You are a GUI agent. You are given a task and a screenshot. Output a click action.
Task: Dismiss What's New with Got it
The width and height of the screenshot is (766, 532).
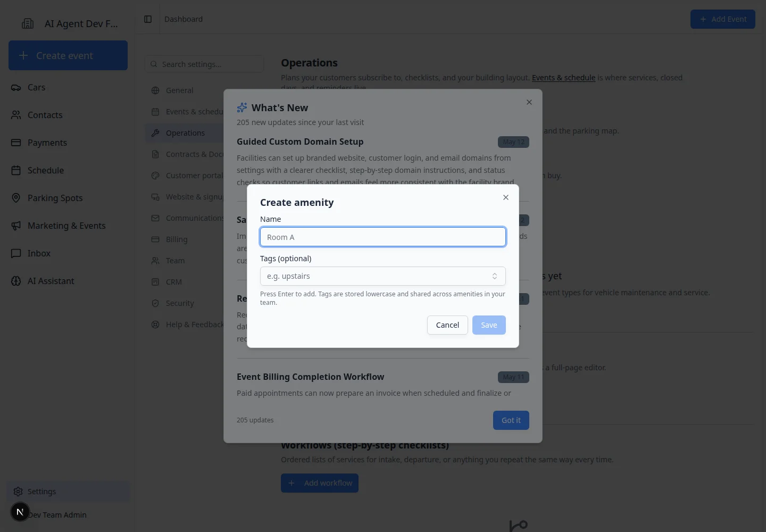(x=511, y=420)
